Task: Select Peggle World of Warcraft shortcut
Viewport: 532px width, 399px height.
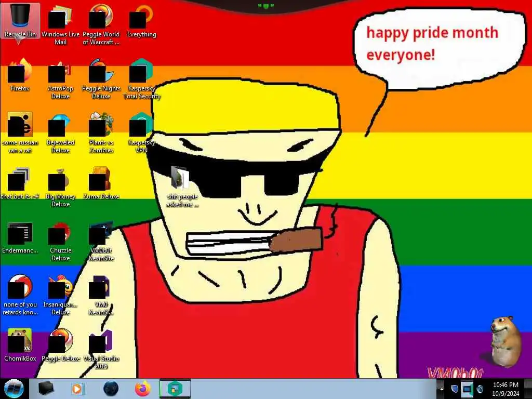Action: pos(101,25)
